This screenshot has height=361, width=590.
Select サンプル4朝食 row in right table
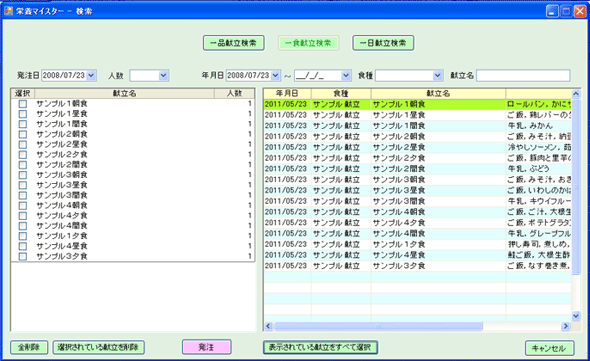tap(417, 212)
